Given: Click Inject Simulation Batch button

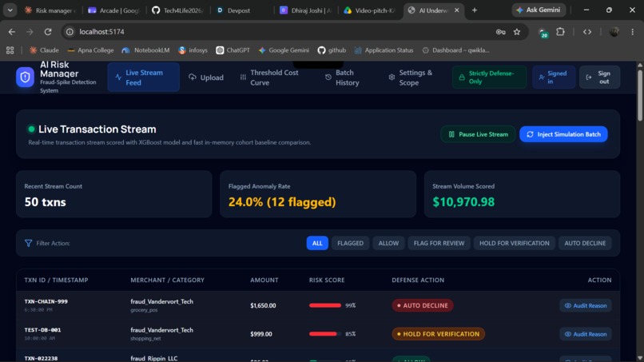Looking at the screenshot, I should pos(563,134).
